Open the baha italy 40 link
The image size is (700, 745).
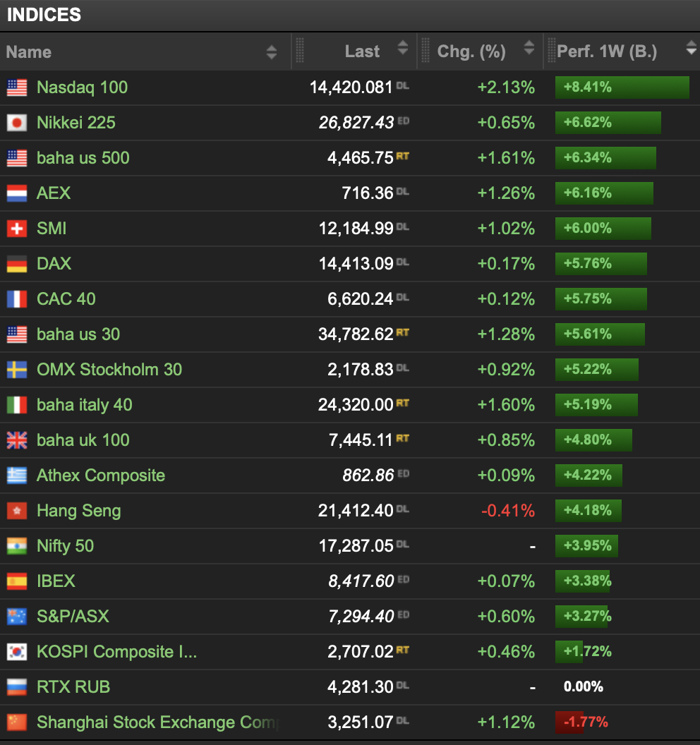[85, 405]
